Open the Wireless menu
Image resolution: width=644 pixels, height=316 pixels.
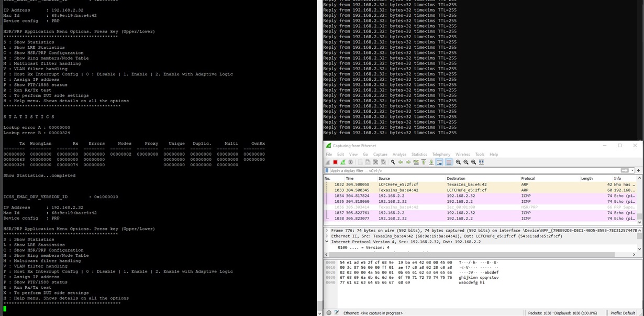coord(462,155)
